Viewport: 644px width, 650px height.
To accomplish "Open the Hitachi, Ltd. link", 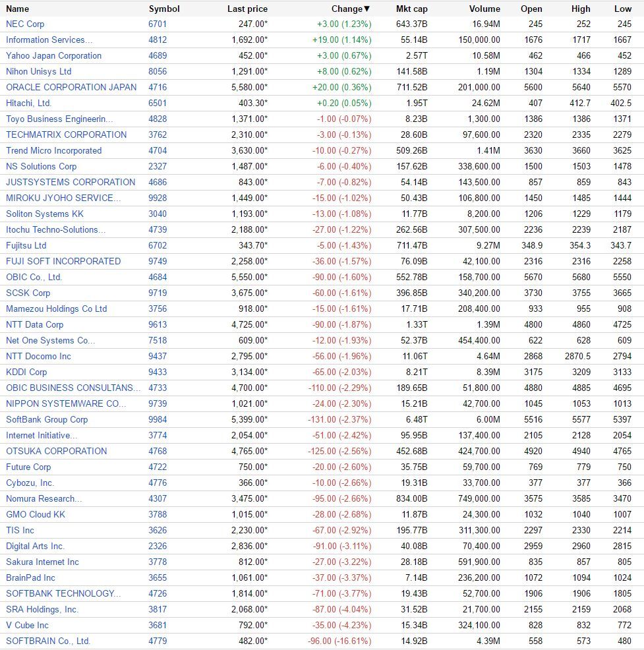I will coord(28,103).
